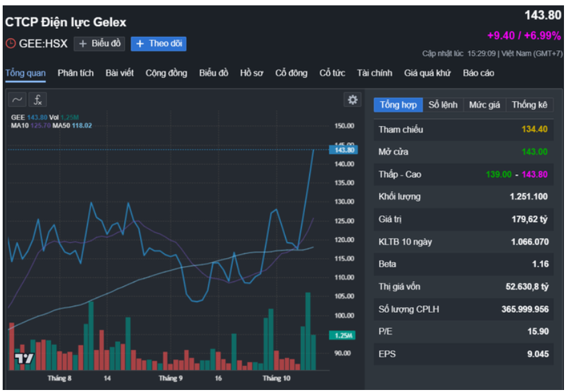Go to the Tài chính section
The width and height of the screenshot is (568, 392).
pyautogui.click(x=374, y=73)
